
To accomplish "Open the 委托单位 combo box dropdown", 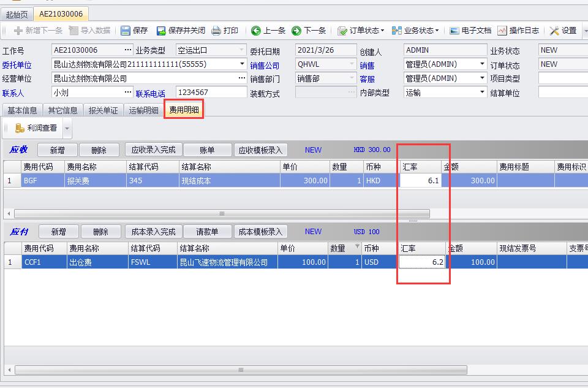I will (x=243, y=64).
